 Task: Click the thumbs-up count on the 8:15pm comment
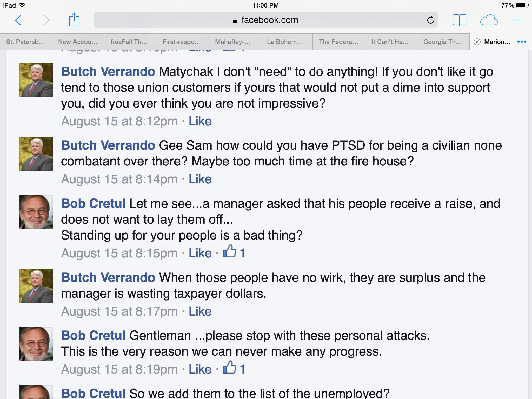[x=234, y=252]
